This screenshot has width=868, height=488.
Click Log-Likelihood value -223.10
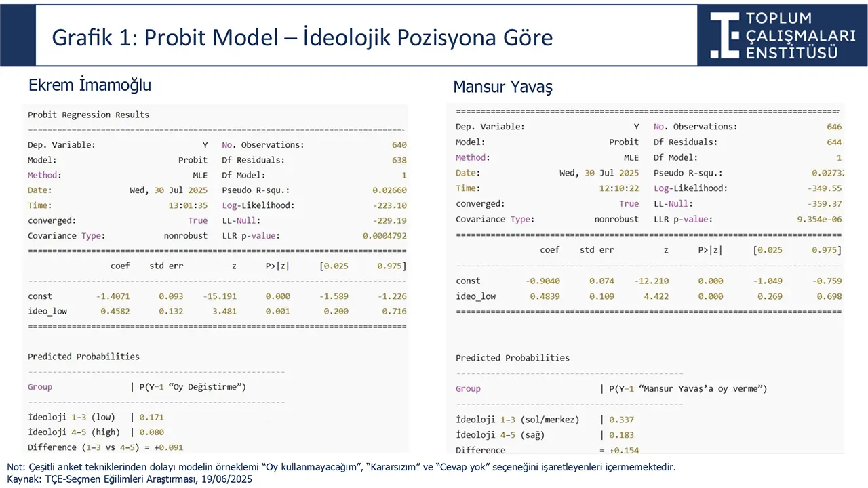(x=389, y=205)
